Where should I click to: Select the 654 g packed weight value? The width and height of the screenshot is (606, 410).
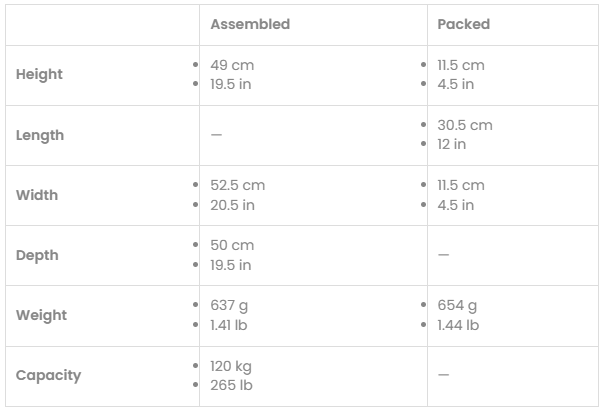click(457, 305)
